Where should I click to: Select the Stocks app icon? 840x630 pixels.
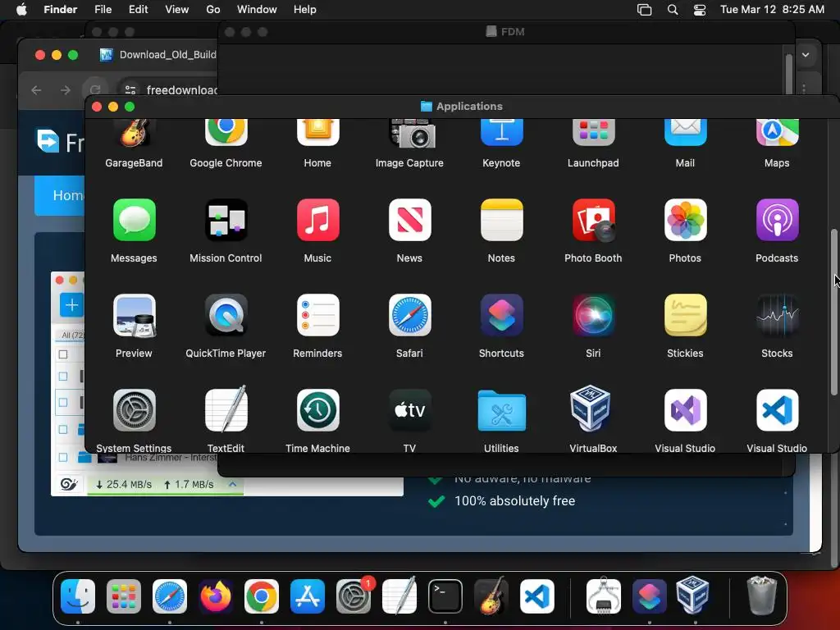[x=777, y=316]
